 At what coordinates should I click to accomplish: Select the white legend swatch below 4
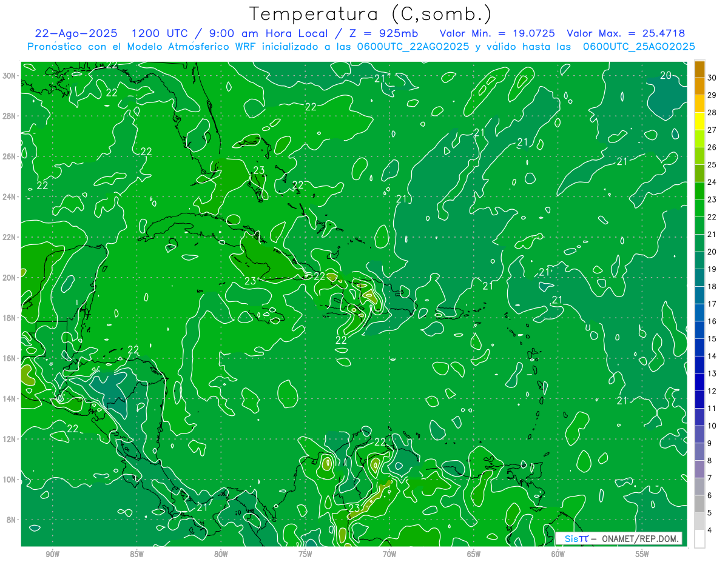click(x=699, y=539)
